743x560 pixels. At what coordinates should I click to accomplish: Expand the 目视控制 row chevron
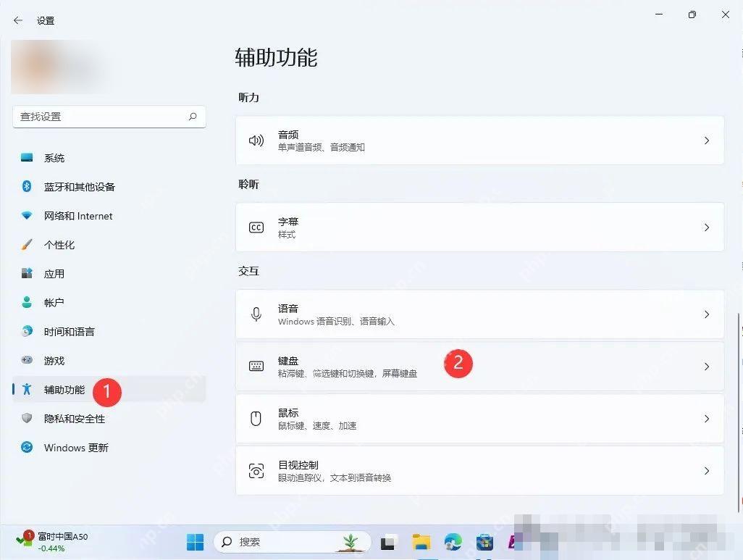[x=707, y=471]
